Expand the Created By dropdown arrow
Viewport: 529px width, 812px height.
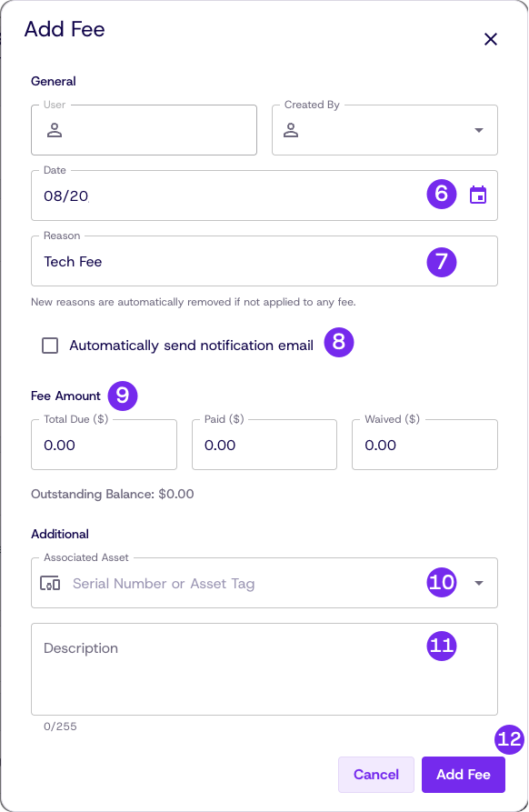[x=479, y=130]
